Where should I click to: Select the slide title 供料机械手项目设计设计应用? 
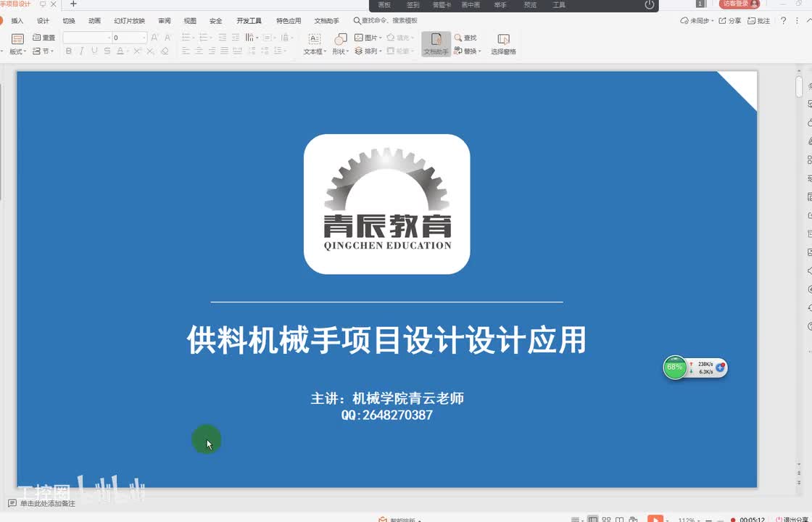(386, 340)
